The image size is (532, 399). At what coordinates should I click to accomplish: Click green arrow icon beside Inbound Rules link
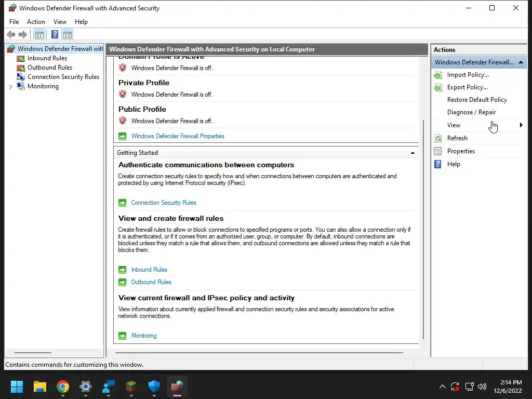point(122,270)
